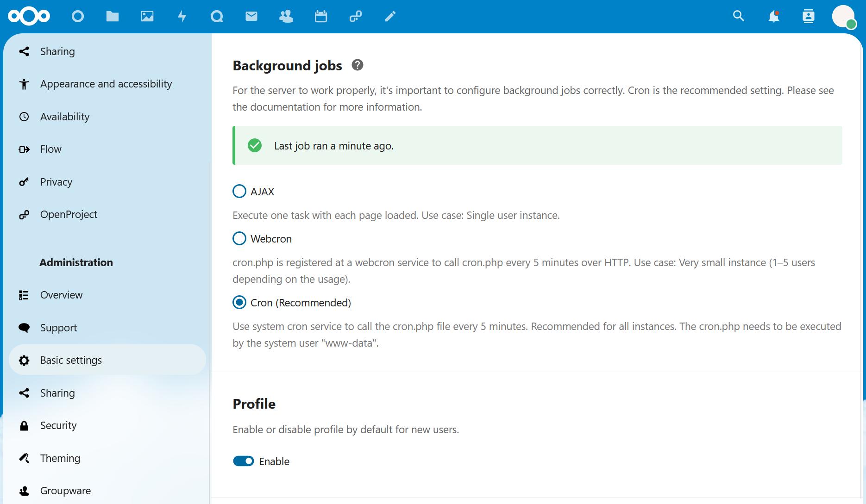Open the Support page

pos(58,328)
